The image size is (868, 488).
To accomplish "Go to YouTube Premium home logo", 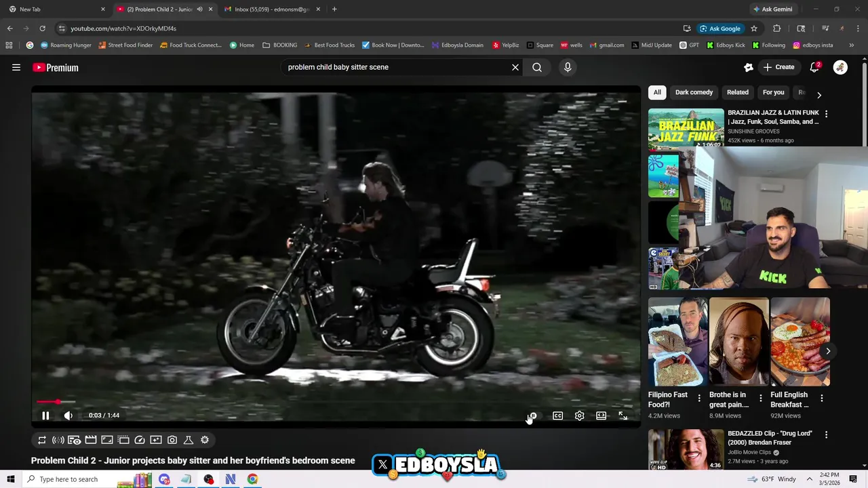I will tap(56, 67).
